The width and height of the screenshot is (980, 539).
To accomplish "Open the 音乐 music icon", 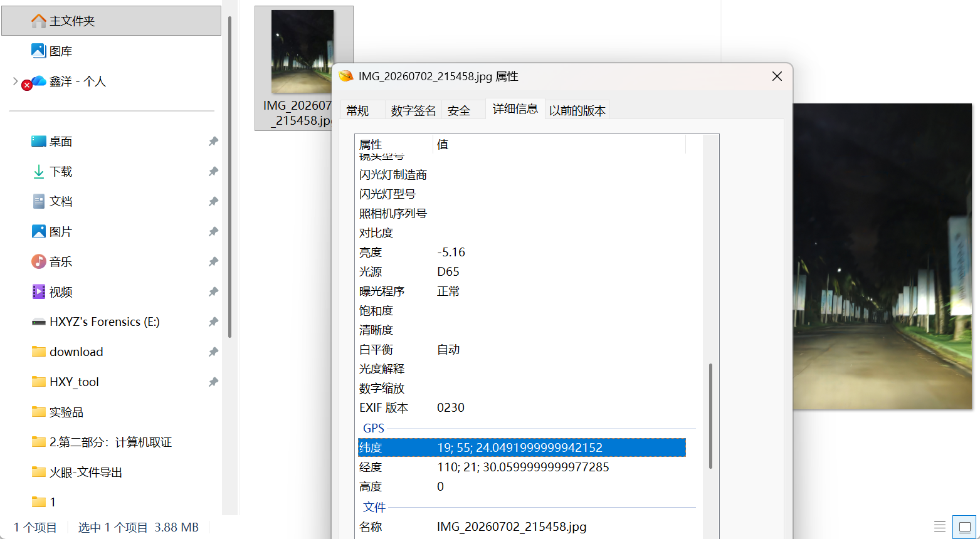I will click(39, 261).
